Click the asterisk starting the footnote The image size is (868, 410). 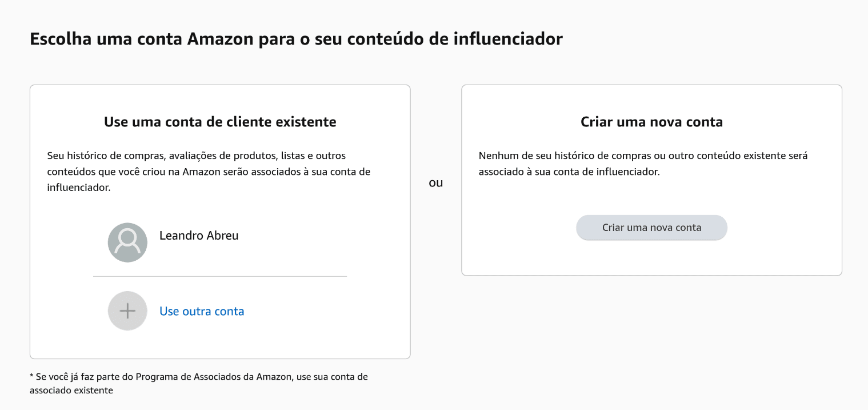[x=31, y=377]
